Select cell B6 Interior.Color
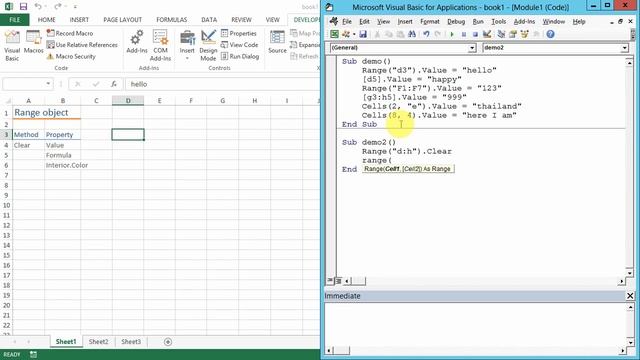 tap(62, 165)
